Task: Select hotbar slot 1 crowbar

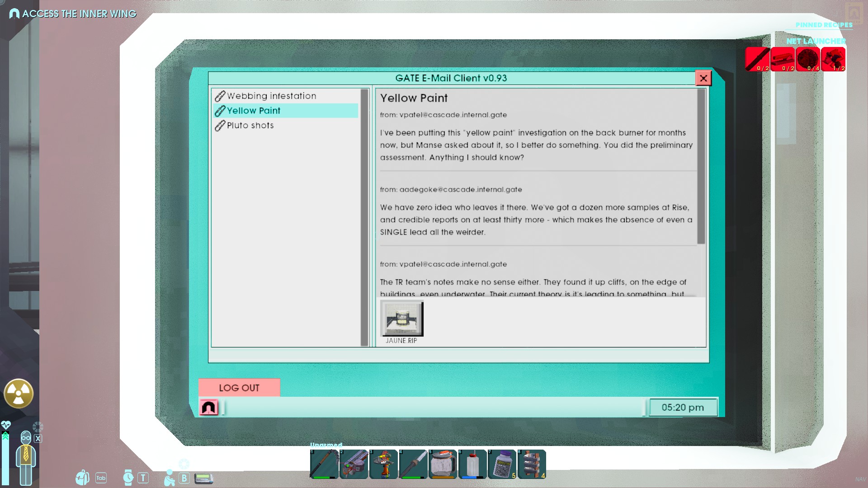Action: pos(324,464)
